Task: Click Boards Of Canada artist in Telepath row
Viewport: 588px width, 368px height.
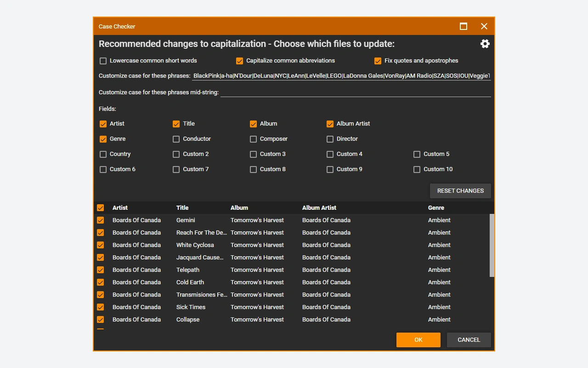Action: coord(136,270)
